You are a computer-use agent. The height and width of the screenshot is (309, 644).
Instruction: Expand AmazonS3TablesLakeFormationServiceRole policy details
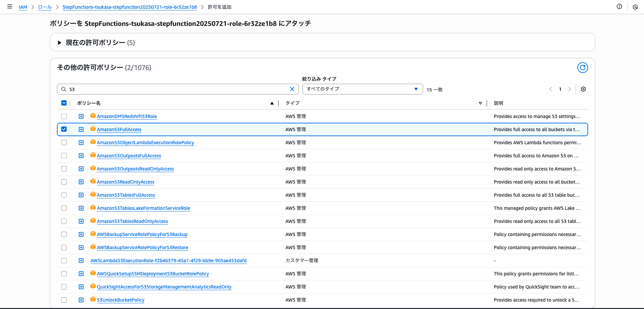click(81, 208)
